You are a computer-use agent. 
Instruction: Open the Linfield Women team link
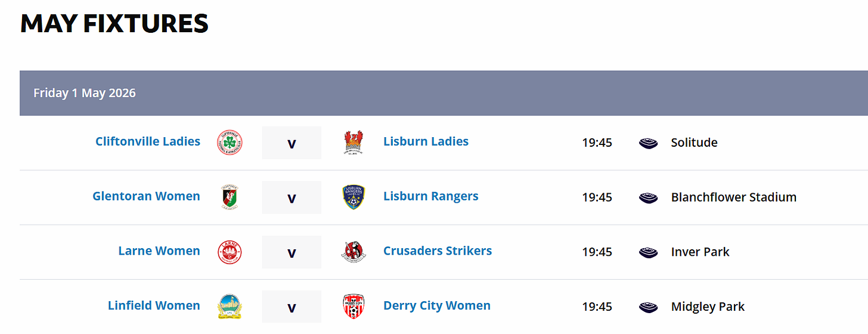click(x=154, y=305)
